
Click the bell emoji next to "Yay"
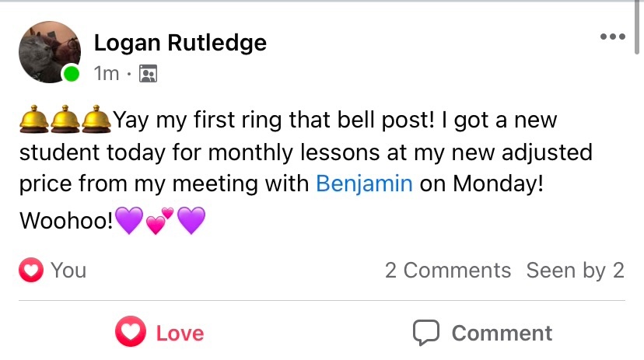[x=96, y=120]
